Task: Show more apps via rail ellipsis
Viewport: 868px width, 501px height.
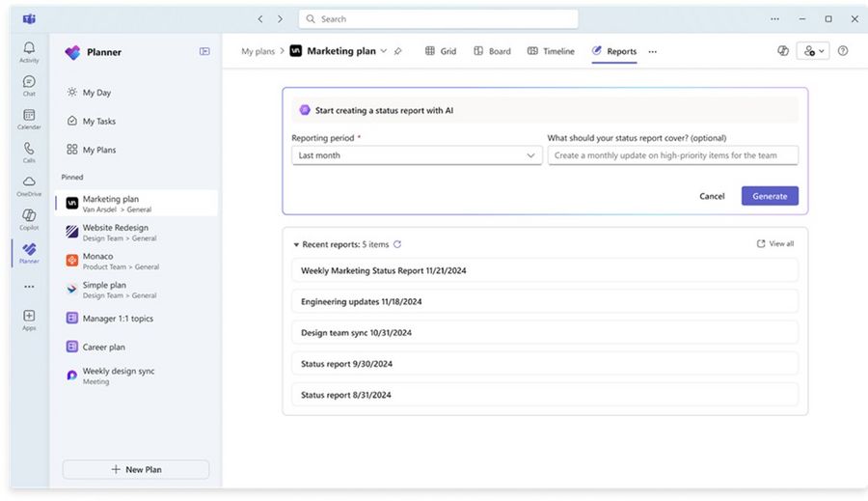Action: click(x=29, y=287)
